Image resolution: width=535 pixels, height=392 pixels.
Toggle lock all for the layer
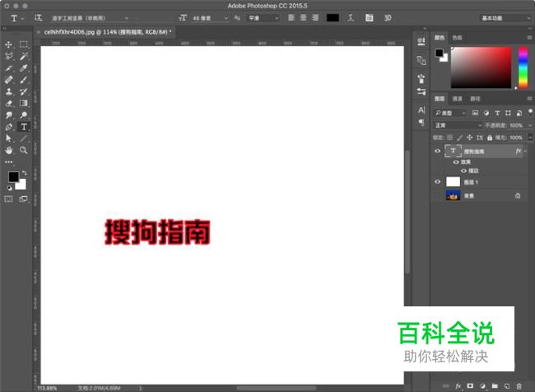[490, 138]
